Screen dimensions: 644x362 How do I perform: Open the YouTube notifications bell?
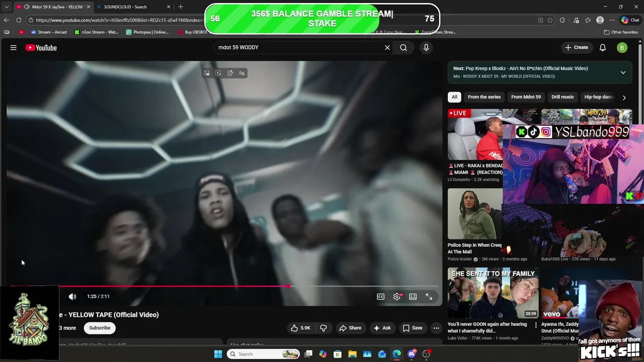603,47
